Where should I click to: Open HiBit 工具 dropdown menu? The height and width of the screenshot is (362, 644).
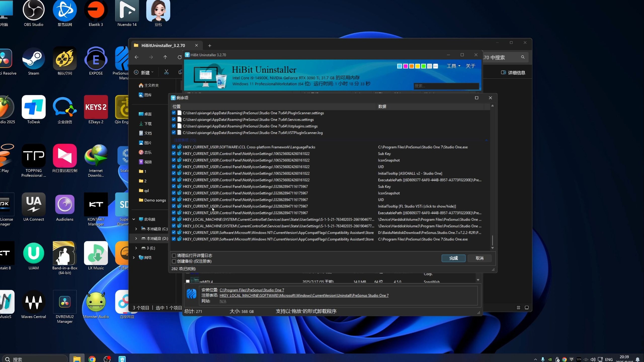[x=453, y=66]
